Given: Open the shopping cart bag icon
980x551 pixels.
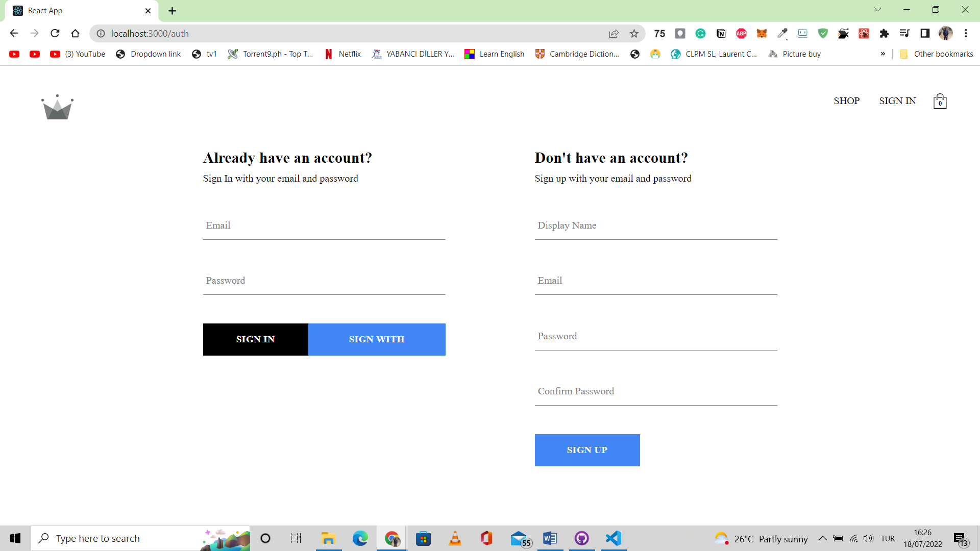Looking at the screenshot, I should pos(940,101).
